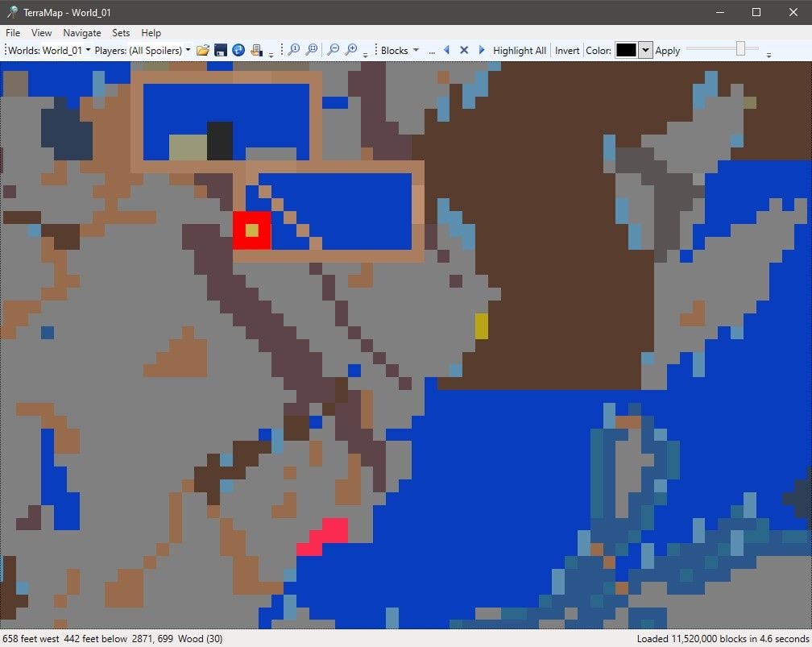Image resolution: width=812 pixels, height=647 pixels.
Task: Click the "2871, 699" coordinates in the status bar
Action: [x=152, y=639]
